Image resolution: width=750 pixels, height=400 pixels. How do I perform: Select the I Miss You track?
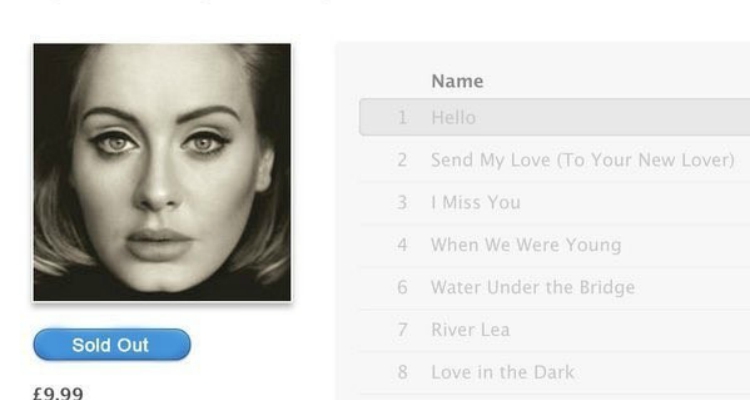(475, 202)
